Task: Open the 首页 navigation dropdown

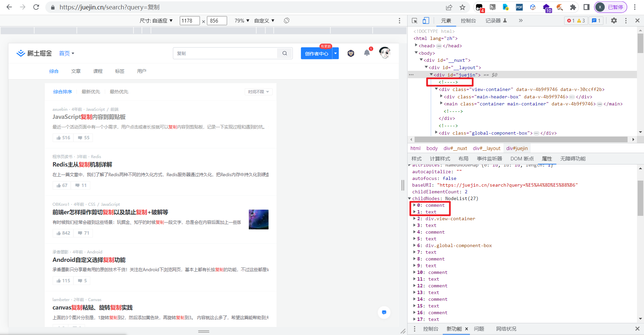Action: (66, 53)
